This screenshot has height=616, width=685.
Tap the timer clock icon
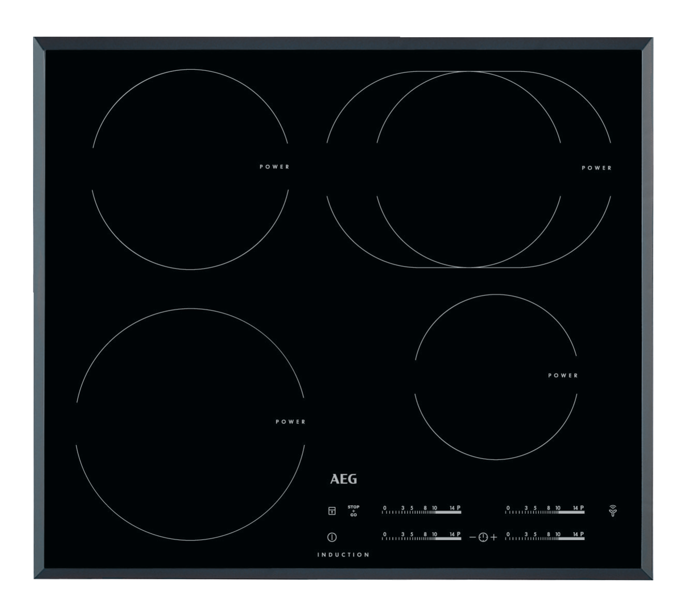pyautogui.click(x=483, y=537)
